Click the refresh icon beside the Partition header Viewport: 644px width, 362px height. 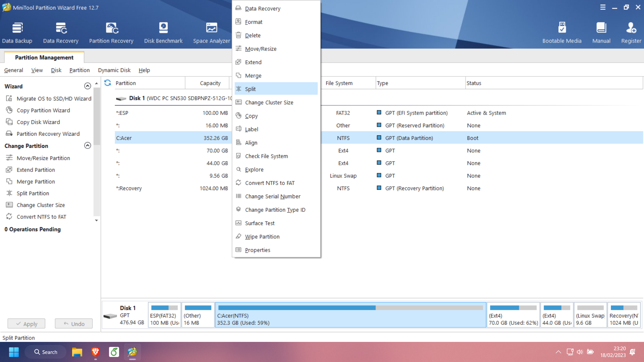click(x=108, y=83)
